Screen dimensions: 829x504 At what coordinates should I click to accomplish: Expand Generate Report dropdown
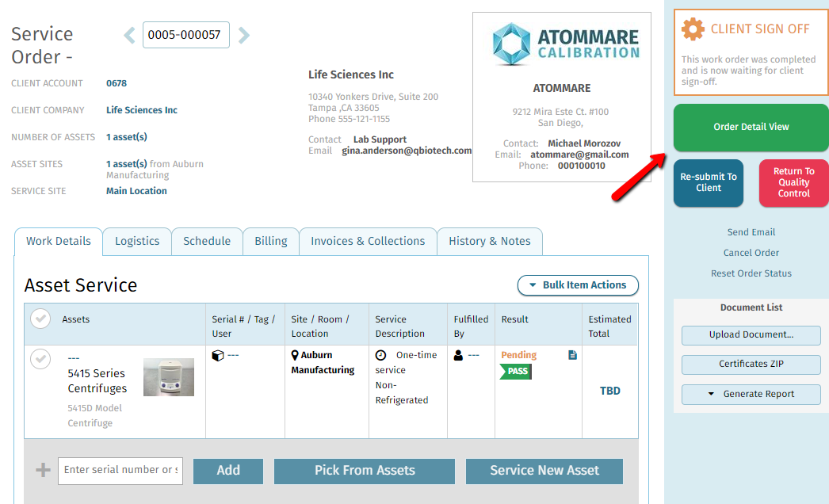click(x=751, y=394)
